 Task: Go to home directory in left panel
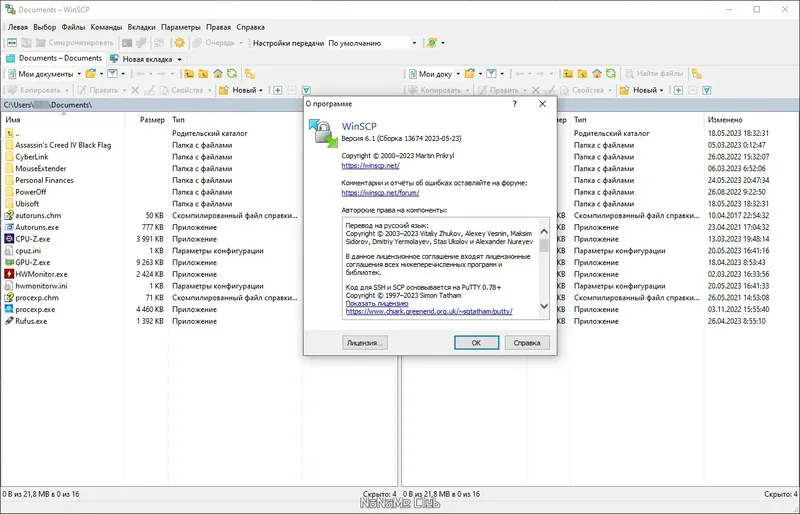218,74
